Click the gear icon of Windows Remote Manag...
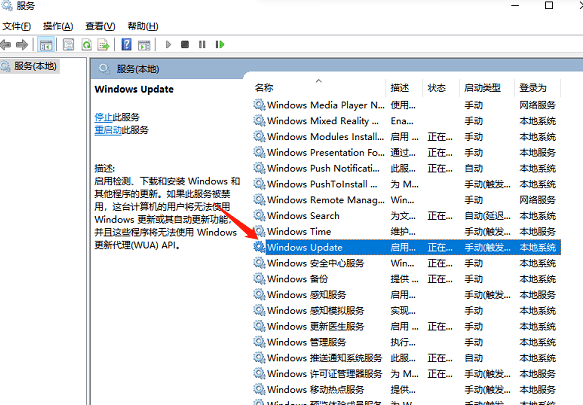This screenshot has height=405, width=583. click(x=259, y=200)
